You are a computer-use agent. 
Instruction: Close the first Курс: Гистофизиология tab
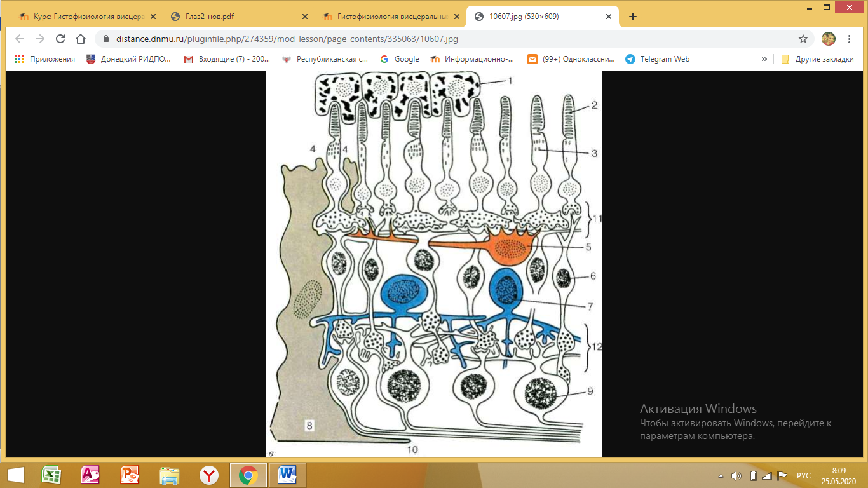tap(153, 17)
